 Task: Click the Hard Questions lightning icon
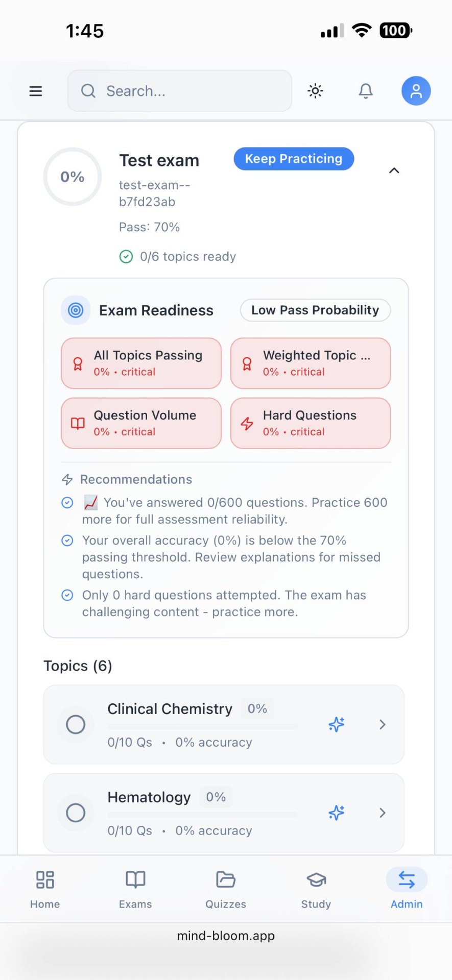point(247,424)
